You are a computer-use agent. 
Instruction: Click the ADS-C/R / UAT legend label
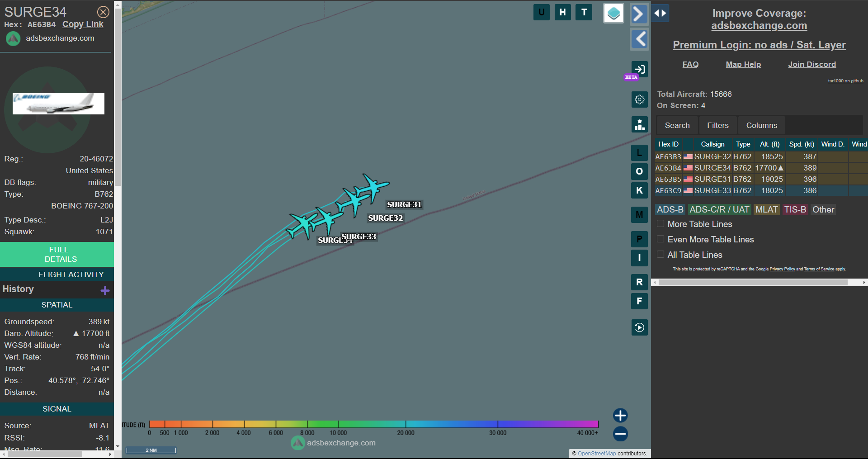(719, 209)
